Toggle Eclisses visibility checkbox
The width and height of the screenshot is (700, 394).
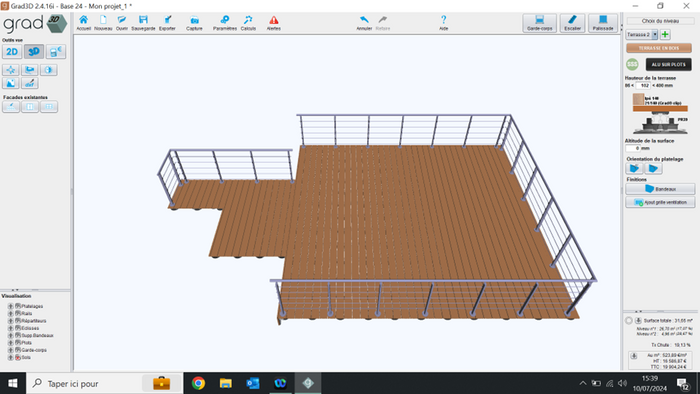tap(18, 328)
